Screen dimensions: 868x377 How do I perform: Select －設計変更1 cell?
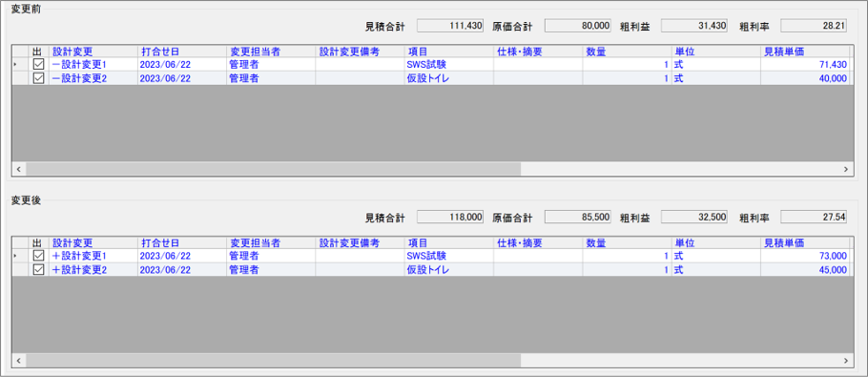coord(93,65)
